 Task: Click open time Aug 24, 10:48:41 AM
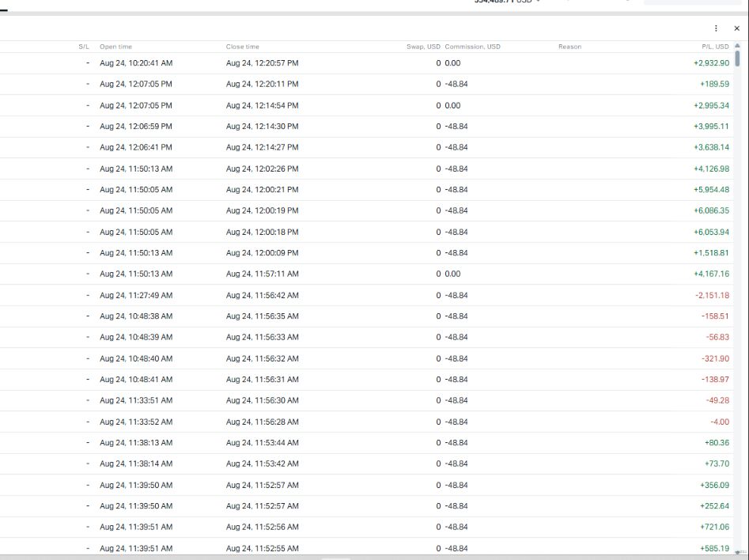pos(136,380)
